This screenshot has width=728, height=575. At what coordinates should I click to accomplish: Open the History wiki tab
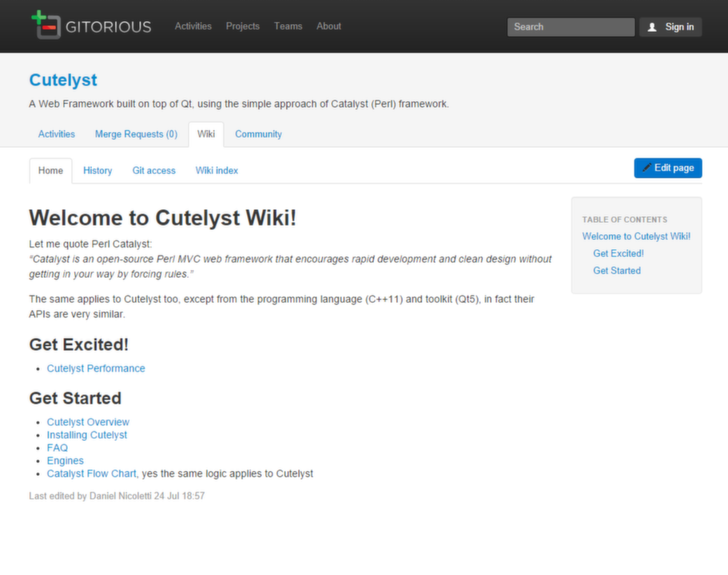click(x=97, y=171)
